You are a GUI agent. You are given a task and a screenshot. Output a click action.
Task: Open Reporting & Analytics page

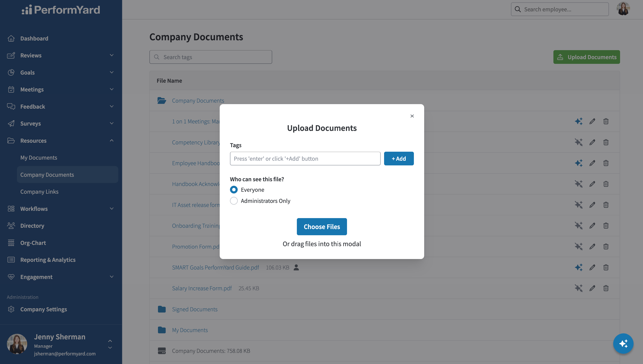[48, 260]
